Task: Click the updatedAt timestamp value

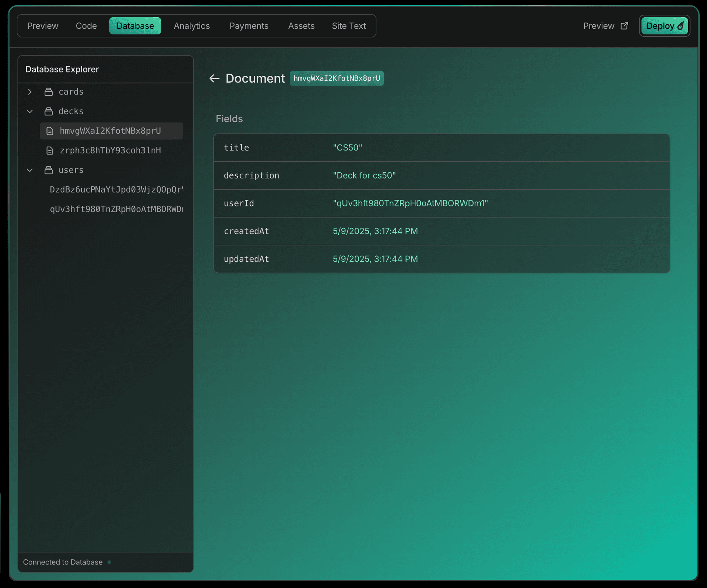Action: pos(375,259)
